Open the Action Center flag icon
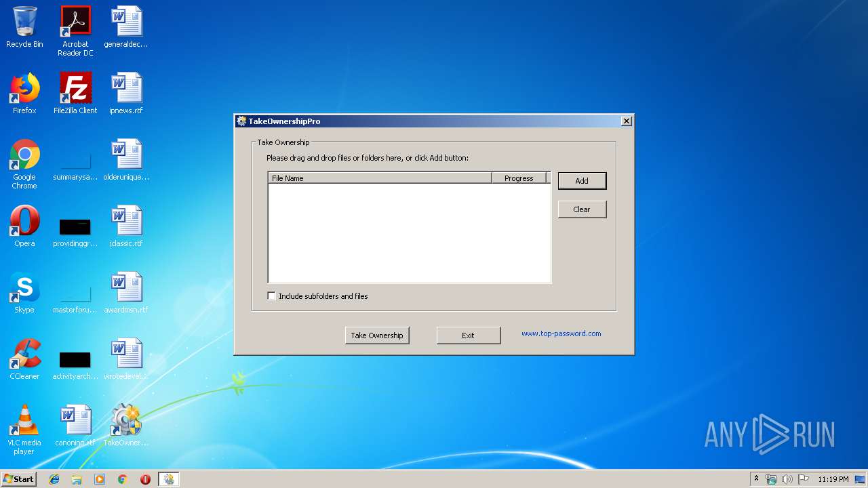The image size is (868, 488). 804,479
